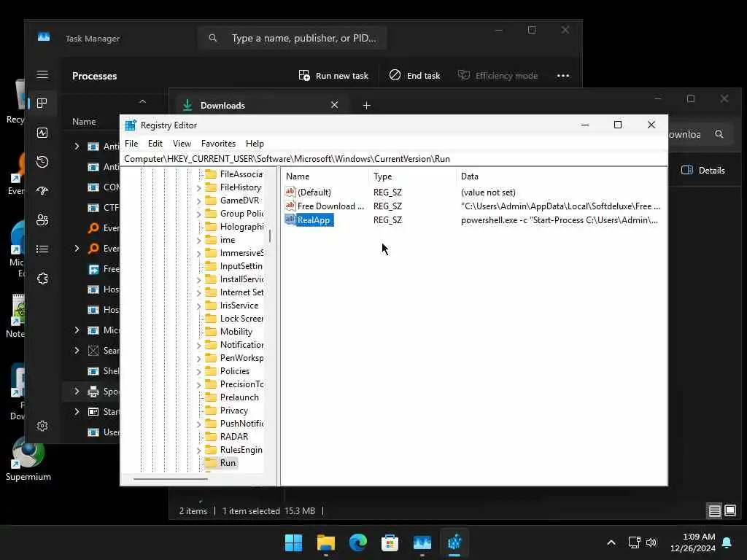Toggle the Details pane in File Explorer
Image resolution: width=747 pixels, height=560 pixels.
point(703,171)
